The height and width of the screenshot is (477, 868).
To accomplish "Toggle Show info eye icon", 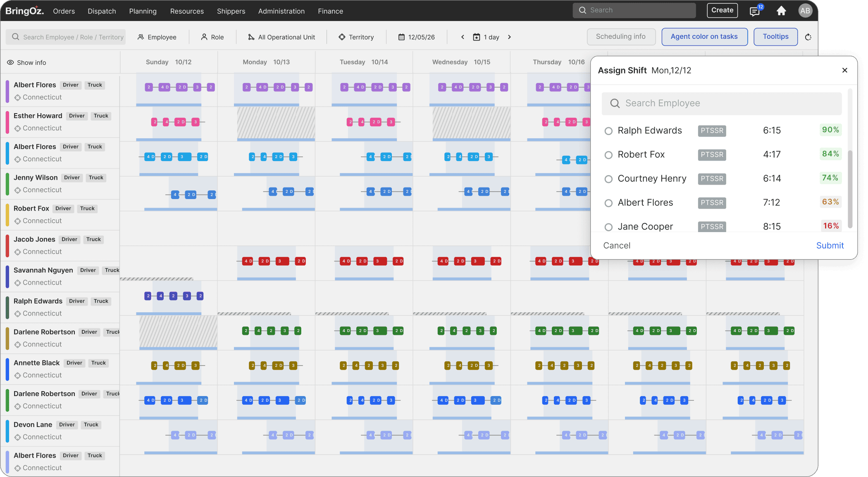I will (10, 62).
